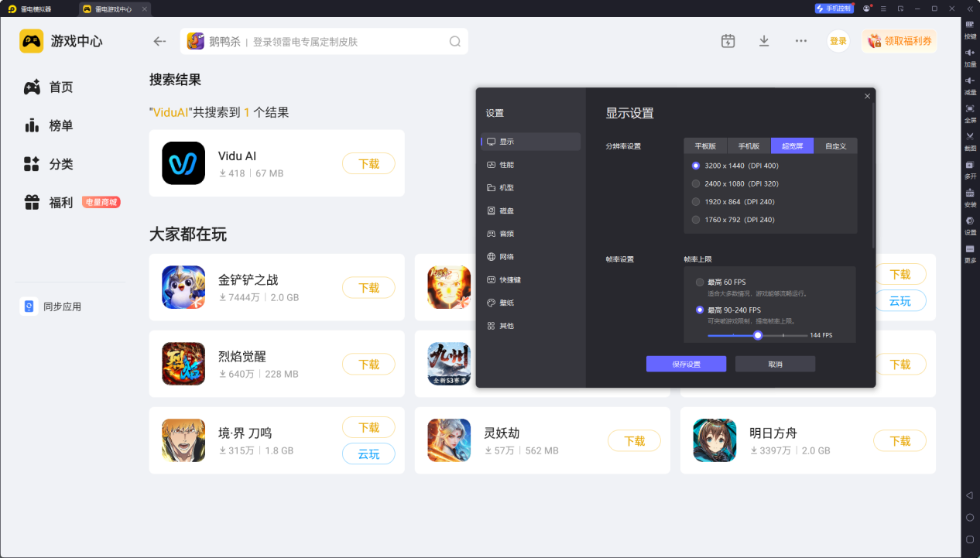980x558 pixels.
Task: Click the account avatar icon in title bar
Action: (867, 9)
